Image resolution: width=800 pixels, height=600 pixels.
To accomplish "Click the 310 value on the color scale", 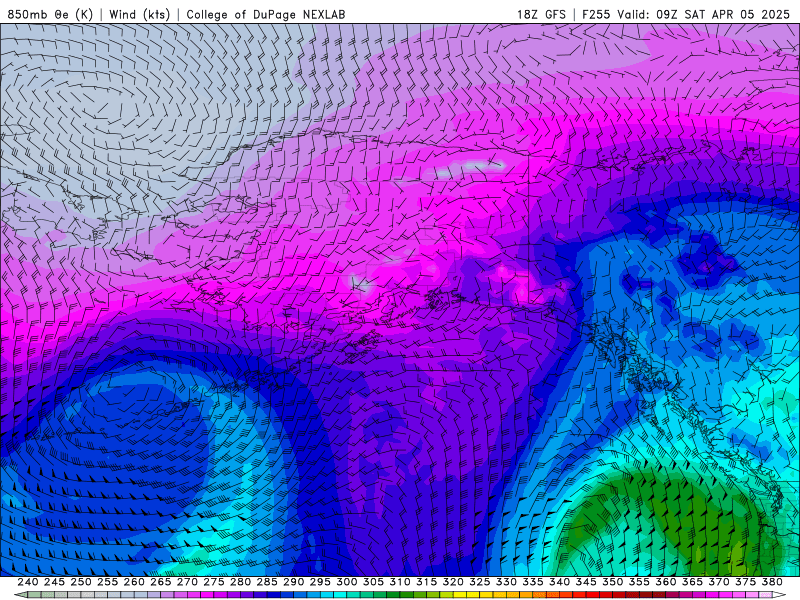I will (399, 582).
